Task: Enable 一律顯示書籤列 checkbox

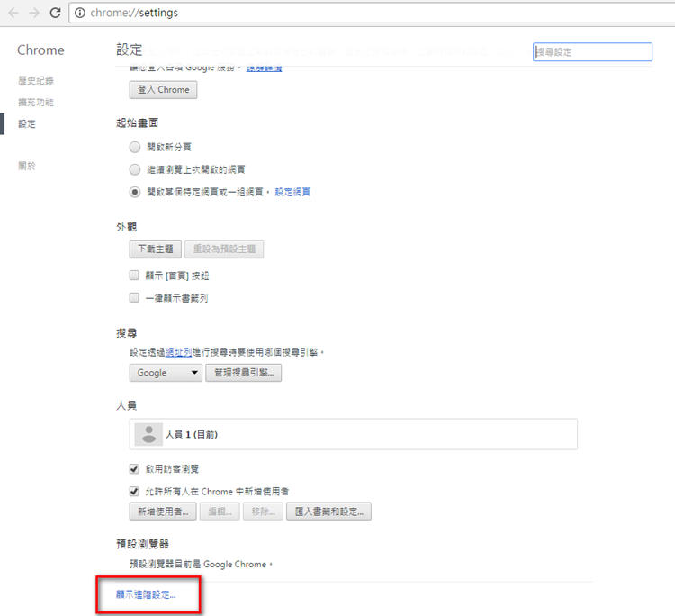Action: (134, 298)
